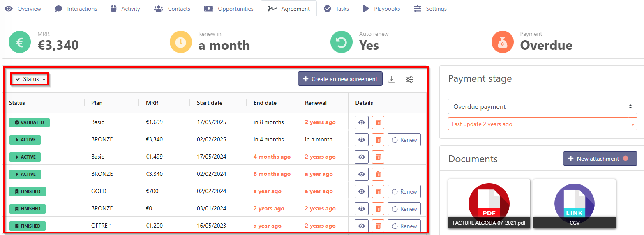Viewport: 644px width, 235px height.
Task: Renew the BRONZE agreement starting 02/02/2025
Action: tap(404, 140)
